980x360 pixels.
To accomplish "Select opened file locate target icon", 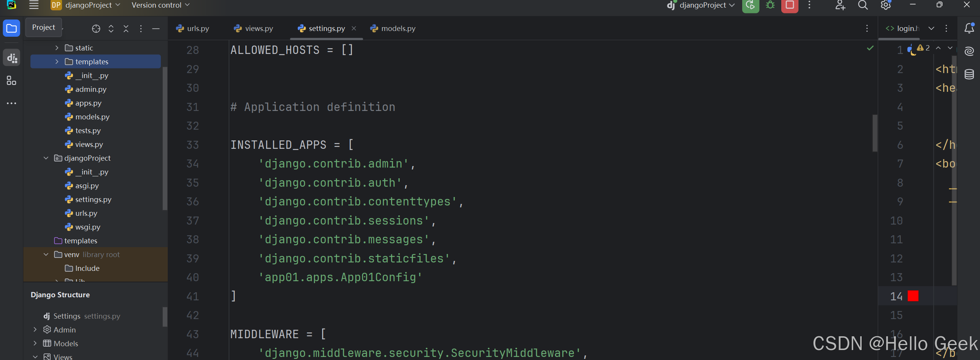I will tap(96, 29).
